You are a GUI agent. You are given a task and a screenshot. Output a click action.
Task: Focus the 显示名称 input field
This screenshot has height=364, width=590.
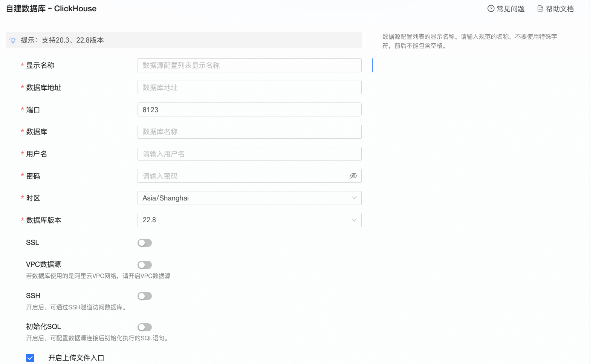point(249,65)
